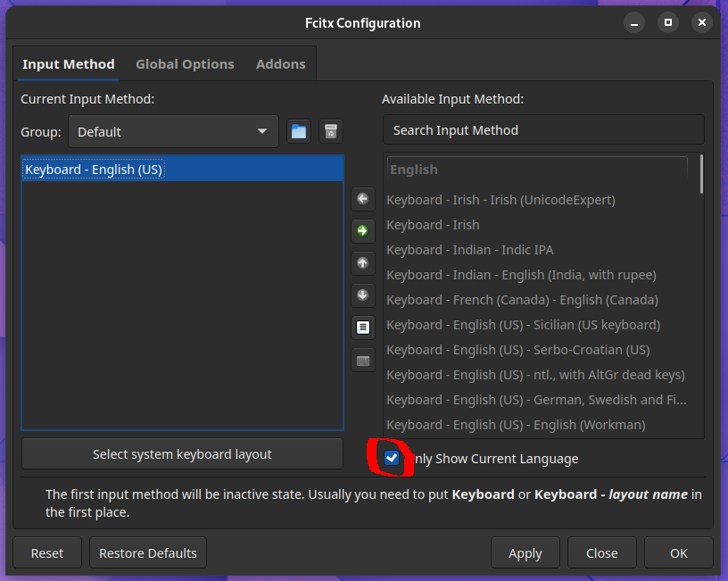This screenshot has height=581, width=728.
Task: Click the Close button at the bottom
Action: pos(601,553)
